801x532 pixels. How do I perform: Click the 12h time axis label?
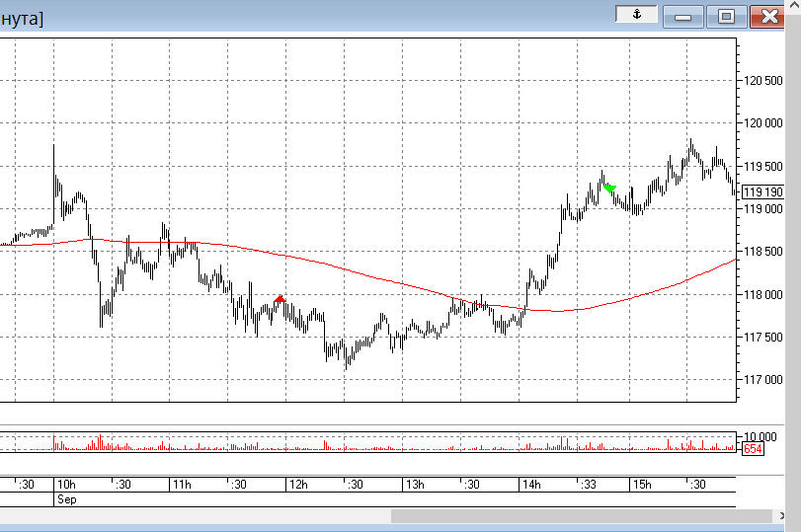click(298, 485)
